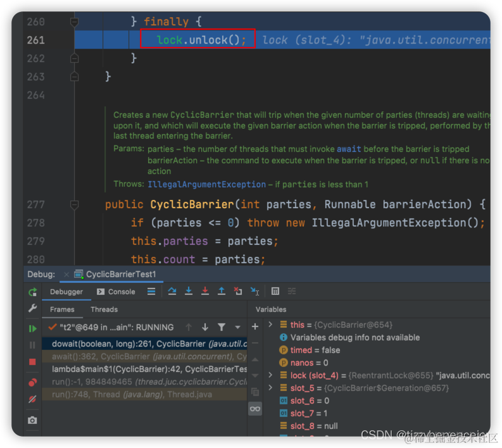Resume program execution
The image size is (502, 448).
coord(33,328)
